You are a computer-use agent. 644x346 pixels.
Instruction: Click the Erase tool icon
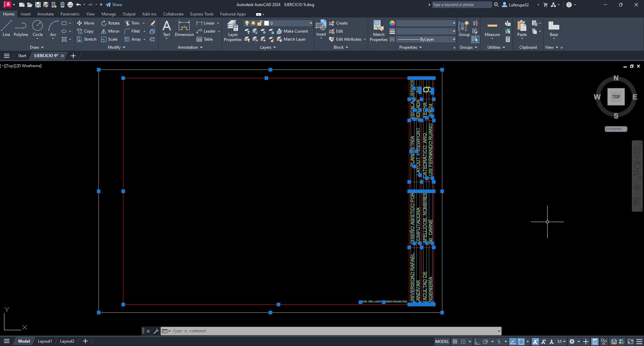click(152, 23)
